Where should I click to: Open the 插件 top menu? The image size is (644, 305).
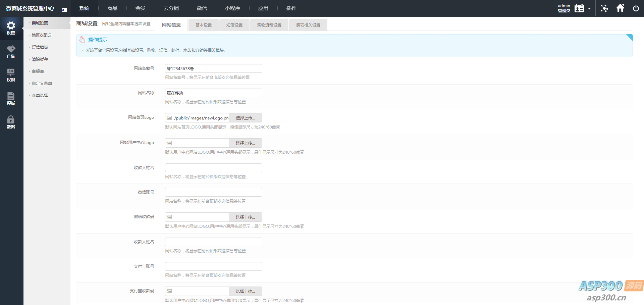click(x=291, y=8)
